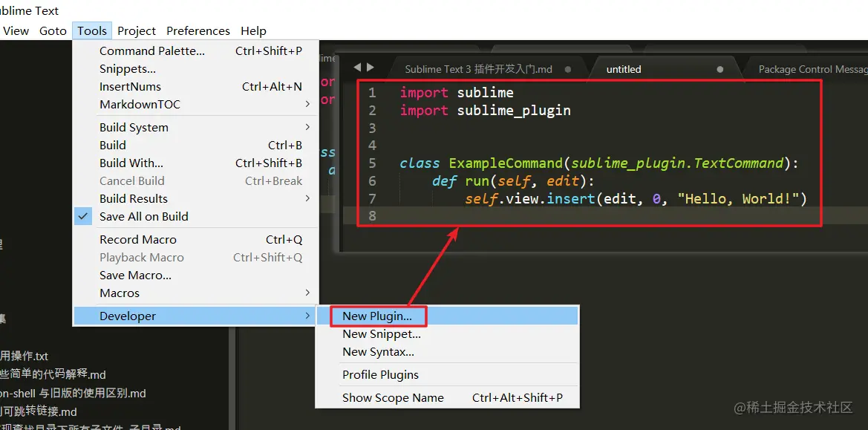Viewport: 868px width, 430px height.
Task: Open the View menu
Action: pyautogui.click(x=16, y=31)
